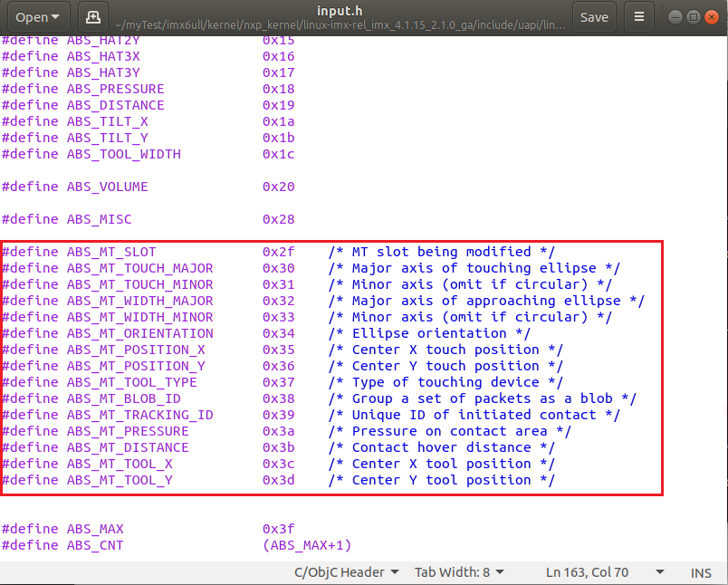
Task: Click the ABS_MT_TOOL_X identifier
Action: (120, 464)
